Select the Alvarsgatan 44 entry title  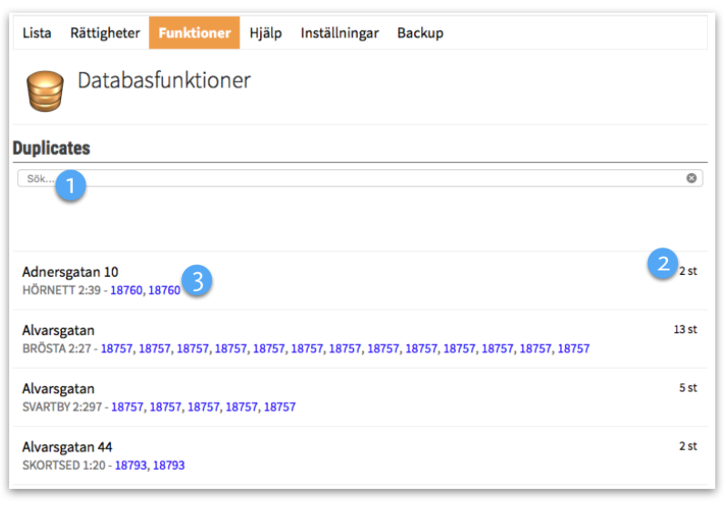(67, 447)
